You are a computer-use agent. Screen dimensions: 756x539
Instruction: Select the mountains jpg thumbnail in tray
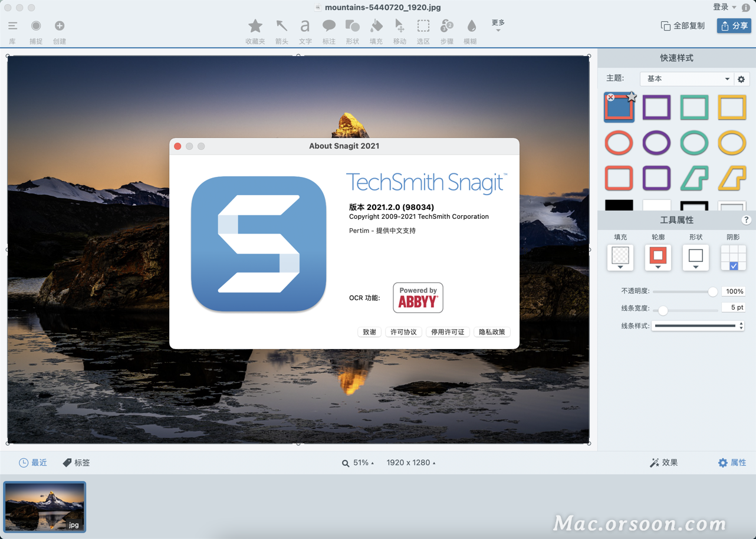click(45, 507)
